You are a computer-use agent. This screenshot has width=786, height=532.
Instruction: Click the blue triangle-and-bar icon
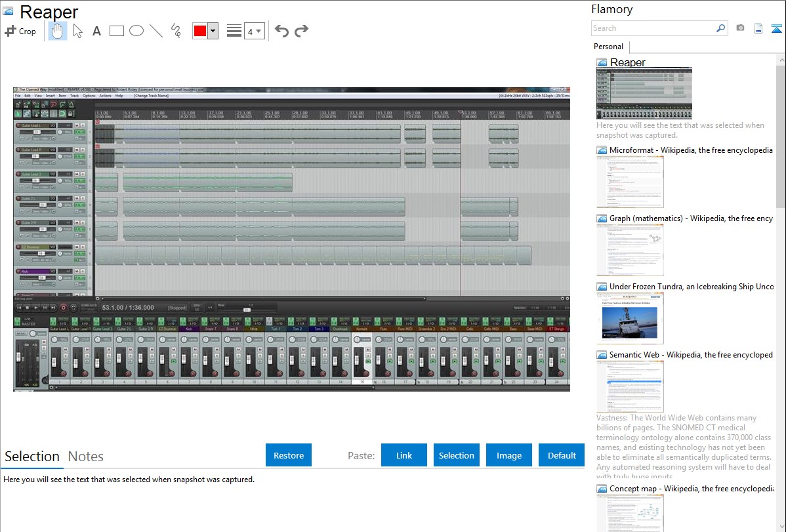(x=776, y=29)
